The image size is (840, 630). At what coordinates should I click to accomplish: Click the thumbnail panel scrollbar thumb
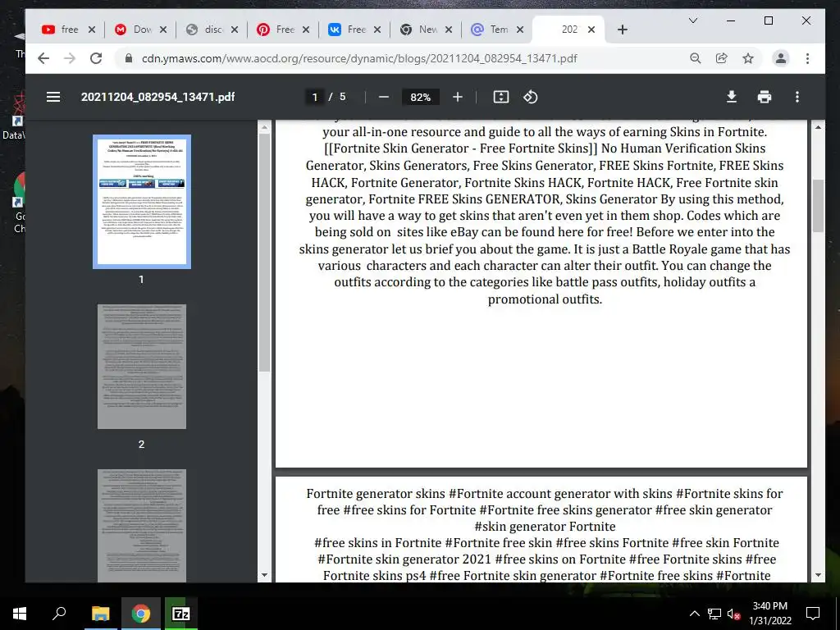pos(264,253)
